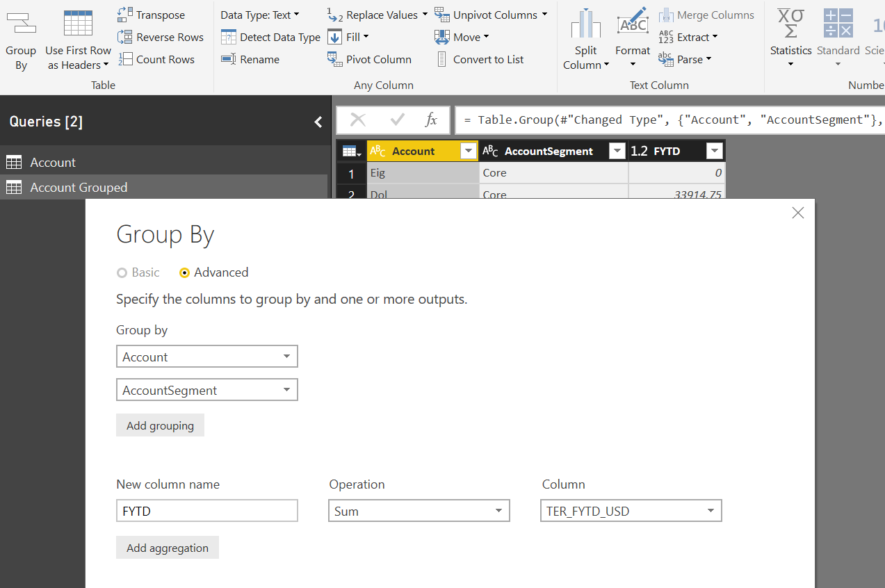Open the AccountSegment column filter arrow
Screen dimensions: 885x588
[x=617, y=151]
